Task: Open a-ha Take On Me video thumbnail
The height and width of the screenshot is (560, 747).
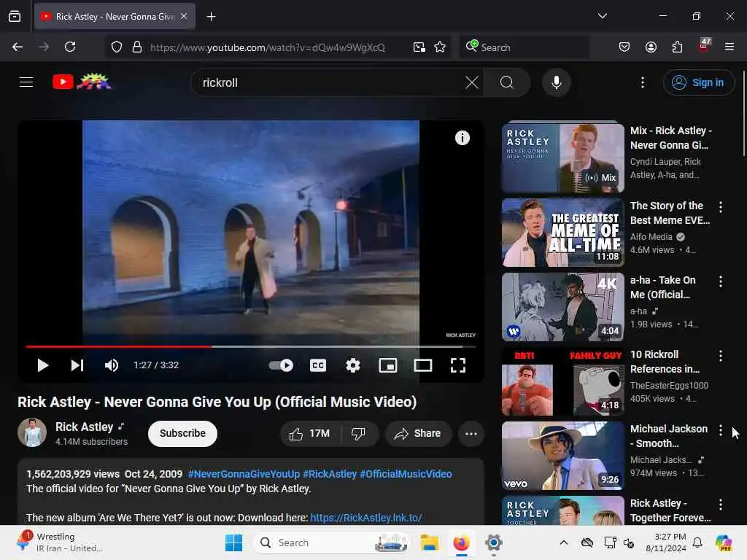Action: (562, 307)
